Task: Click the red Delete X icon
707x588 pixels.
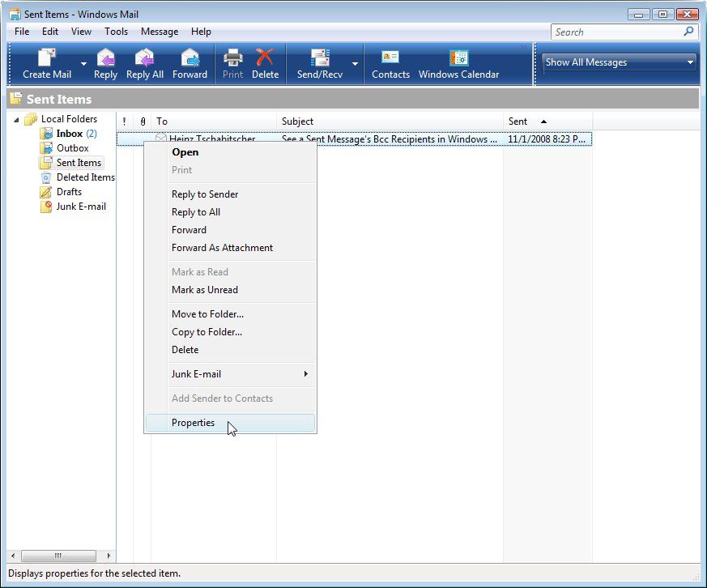Action: pos(265,58)
